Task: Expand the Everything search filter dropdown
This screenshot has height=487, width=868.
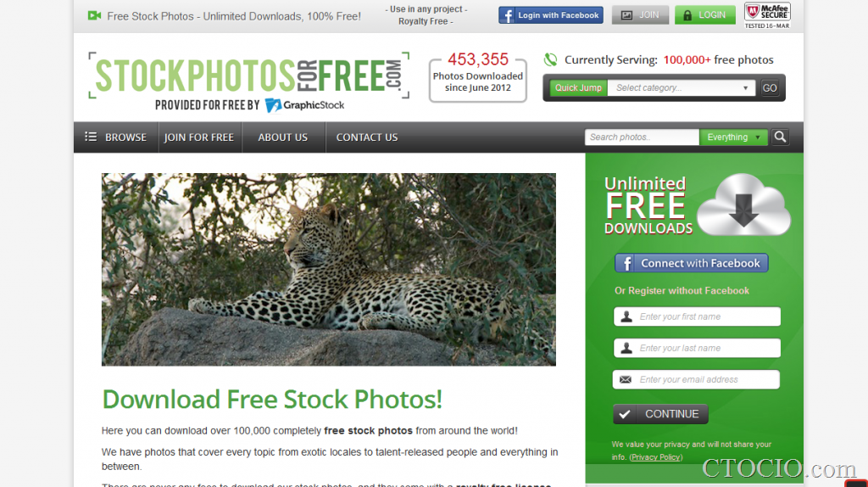Action: [733, 137]
